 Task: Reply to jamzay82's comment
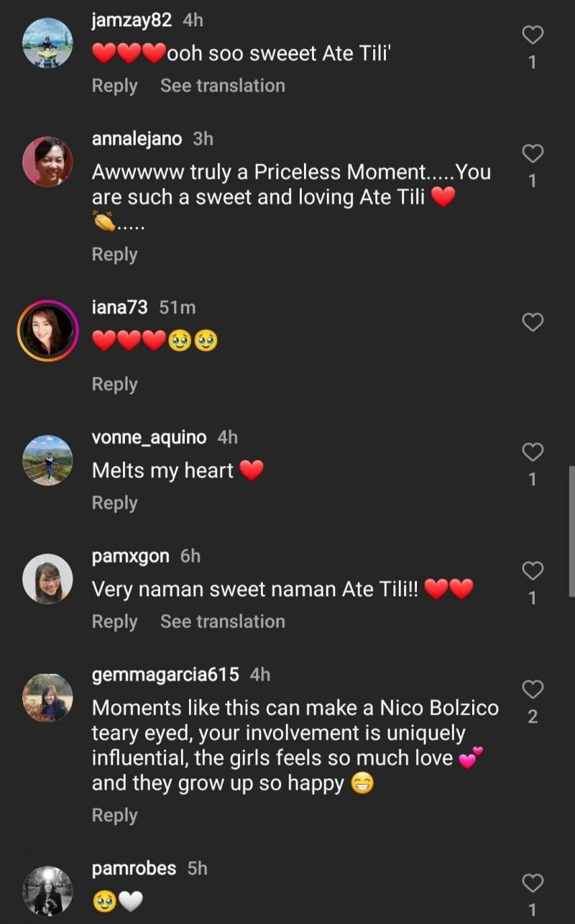click(x=114, y=86)
